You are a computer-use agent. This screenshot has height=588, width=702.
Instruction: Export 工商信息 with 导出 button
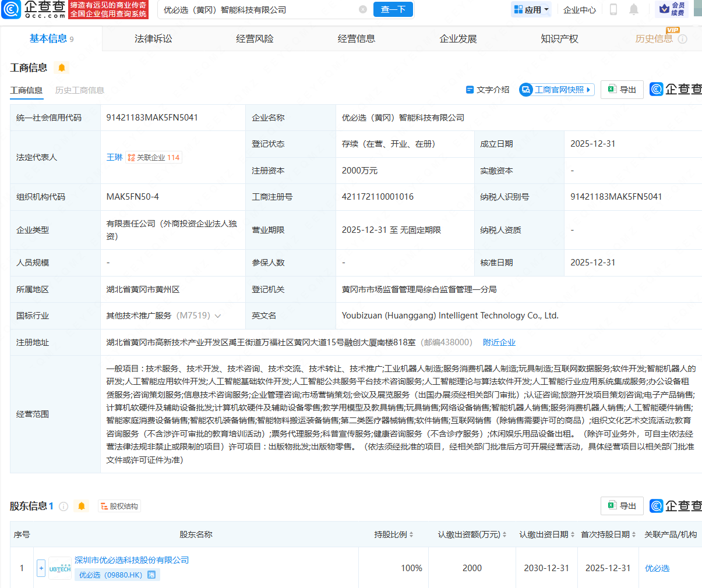[x=622, y=90]
